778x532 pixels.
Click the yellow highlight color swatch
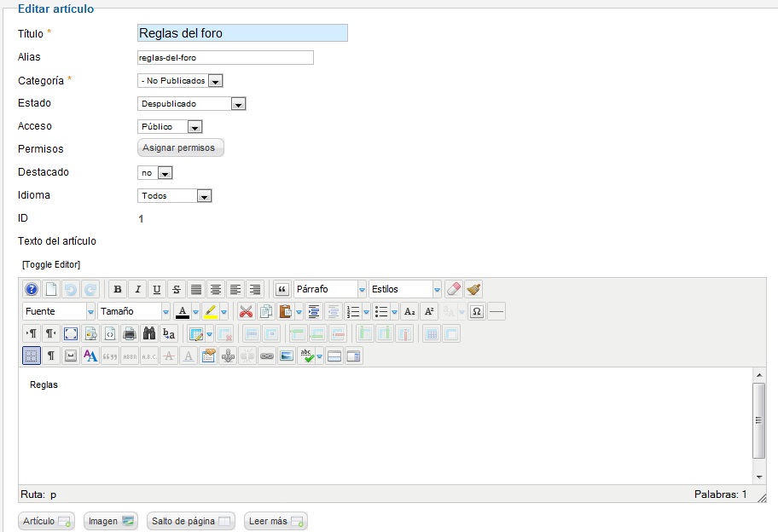211,312
